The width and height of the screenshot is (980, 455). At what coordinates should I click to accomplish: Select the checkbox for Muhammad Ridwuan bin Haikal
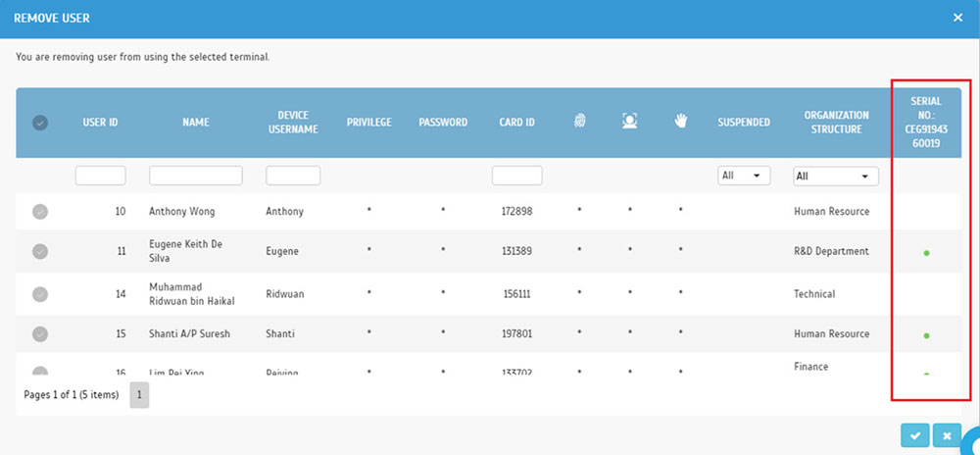pyautogui.click(x=40, y=294)
